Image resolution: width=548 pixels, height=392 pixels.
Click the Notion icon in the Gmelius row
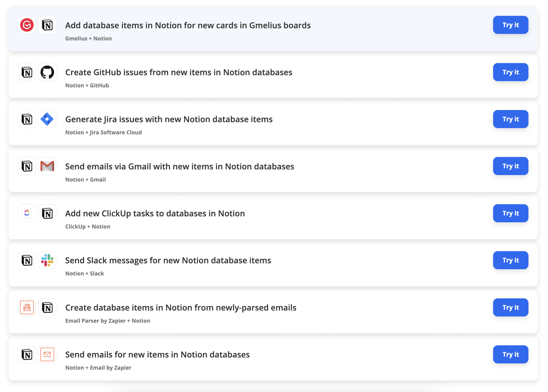pos(47,25)
